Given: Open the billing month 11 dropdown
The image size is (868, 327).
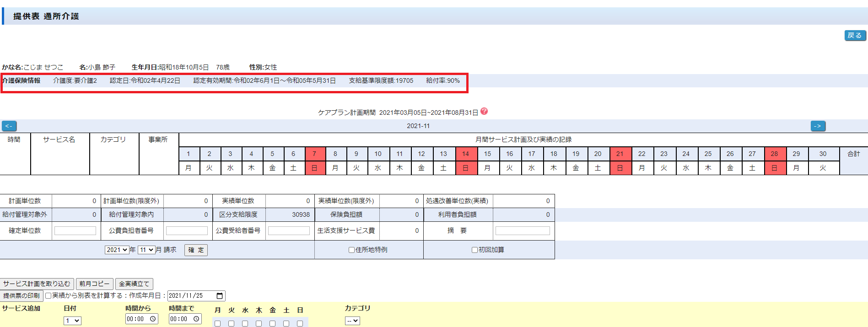Looking at the screenshot, I should coord(146,250).
